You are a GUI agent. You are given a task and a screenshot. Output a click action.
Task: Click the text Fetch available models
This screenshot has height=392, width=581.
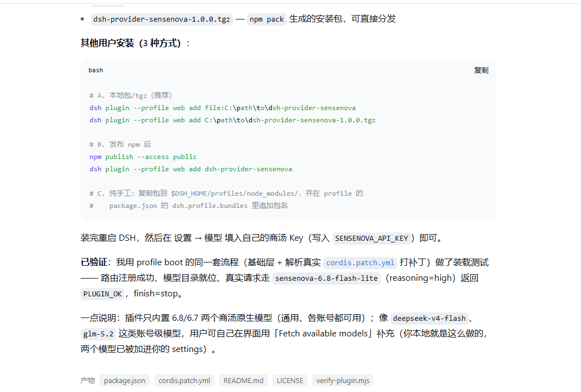323,334
